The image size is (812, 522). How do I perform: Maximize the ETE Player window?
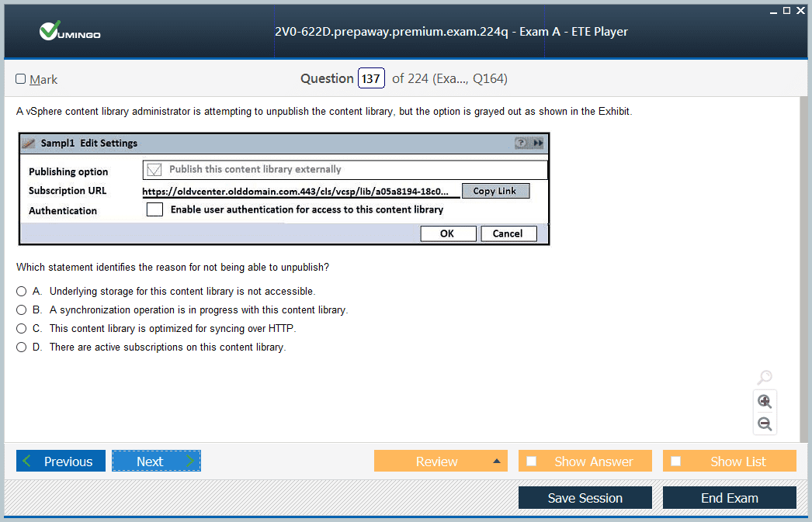click(x=786, y=10)
